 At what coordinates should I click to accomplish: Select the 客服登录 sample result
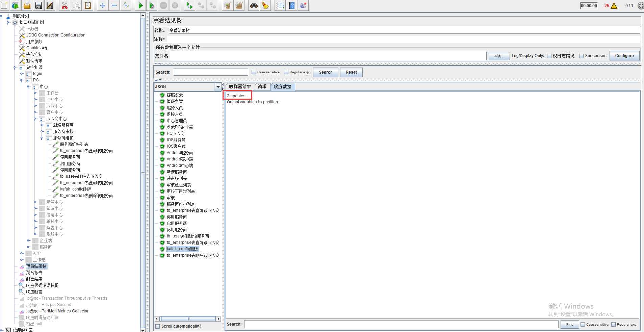coord(175,95)
